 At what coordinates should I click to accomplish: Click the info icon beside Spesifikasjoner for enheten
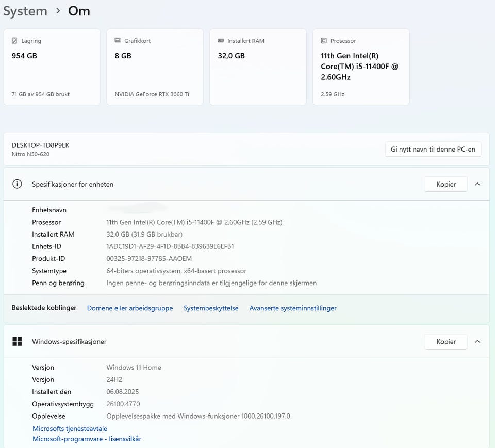pos(17,184)
